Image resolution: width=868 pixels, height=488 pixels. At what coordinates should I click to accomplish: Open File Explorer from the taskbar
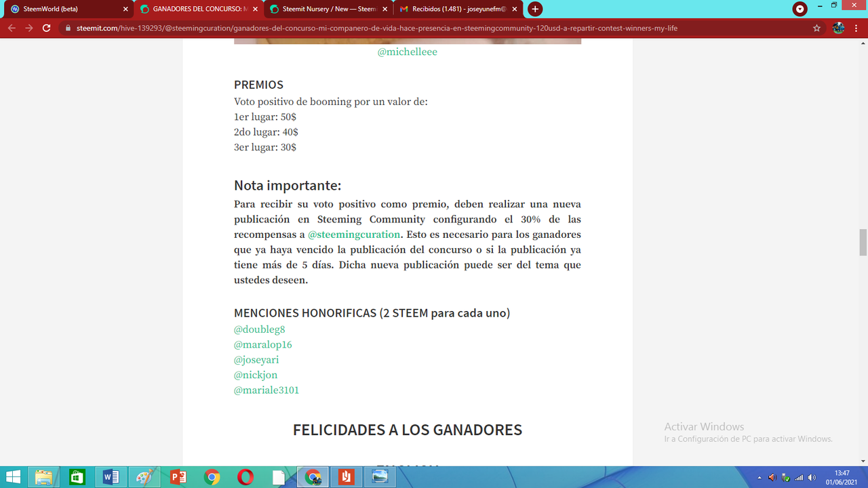[x=44, y=477]
